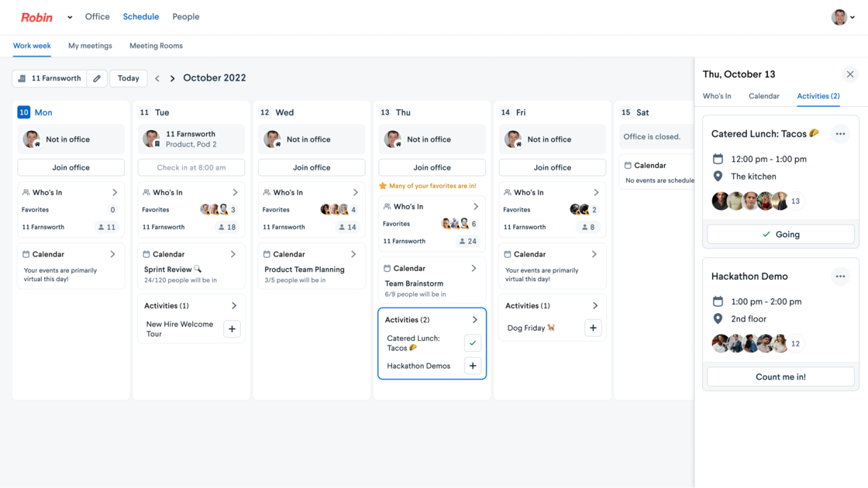Open user profile avatar menu
This screenshot has height=488, width=868.
[842, 17]
